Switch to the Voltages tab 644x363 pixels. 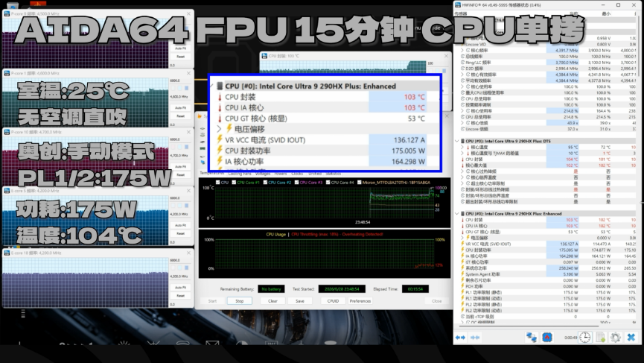pos(263,174)
